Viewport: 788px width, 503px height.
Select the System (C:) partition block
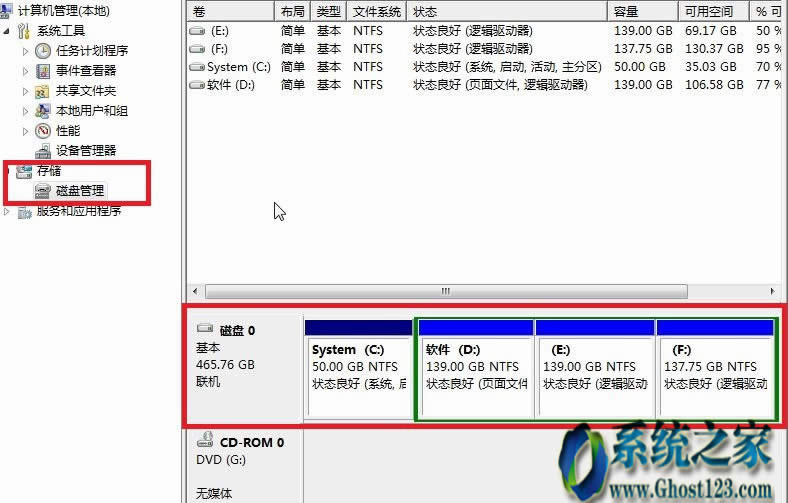(358, 368)
